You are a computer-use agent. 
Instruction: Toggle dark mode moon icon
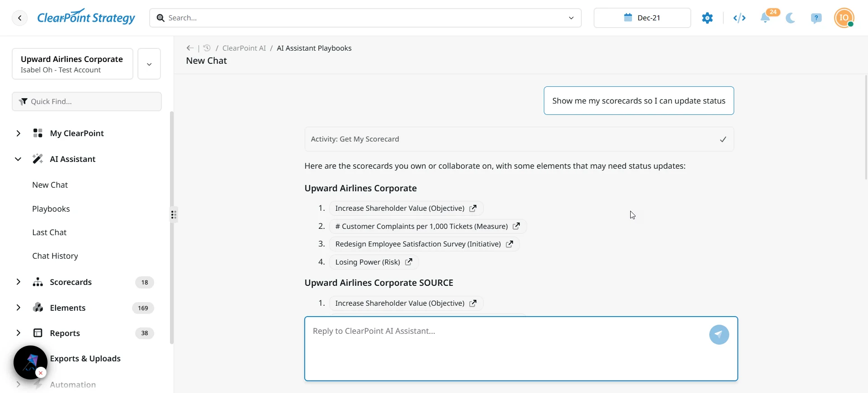pyautogui.click(x=791, y=18)
